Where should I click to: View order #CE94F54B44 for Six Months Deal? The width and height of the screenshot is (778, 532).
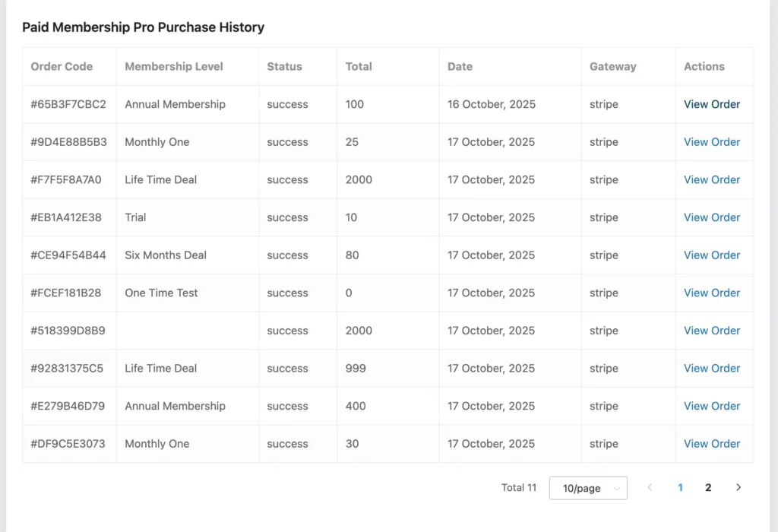(x=712, y=255)
